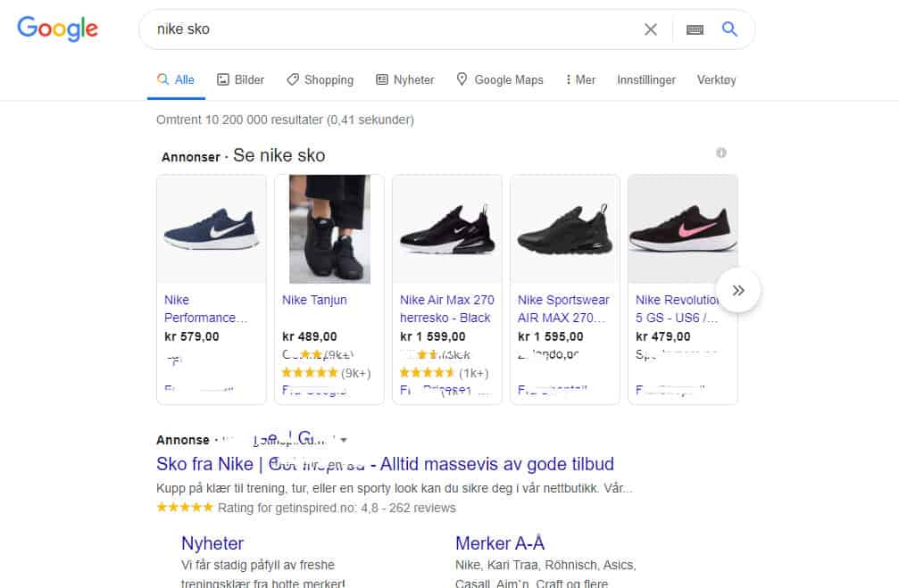Select the Nike Tanjun product photo
Image resolution: width=899 pixels, height=588 pixels.
tap(329, 229)
